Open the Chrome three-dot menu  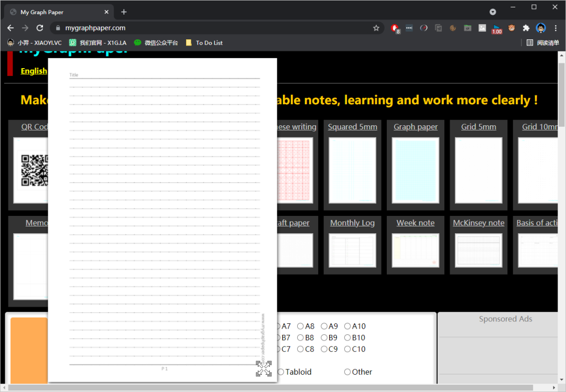point(556,28)
